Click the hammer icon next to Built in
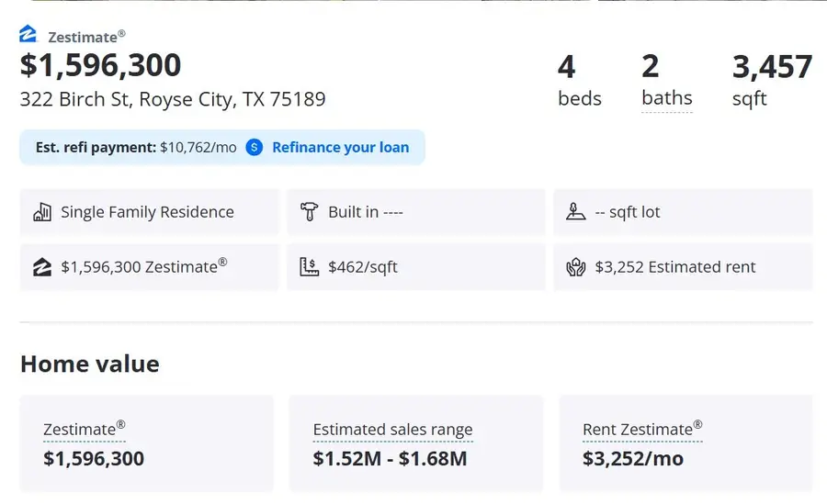827x504 pixels. tap(309, 212)
